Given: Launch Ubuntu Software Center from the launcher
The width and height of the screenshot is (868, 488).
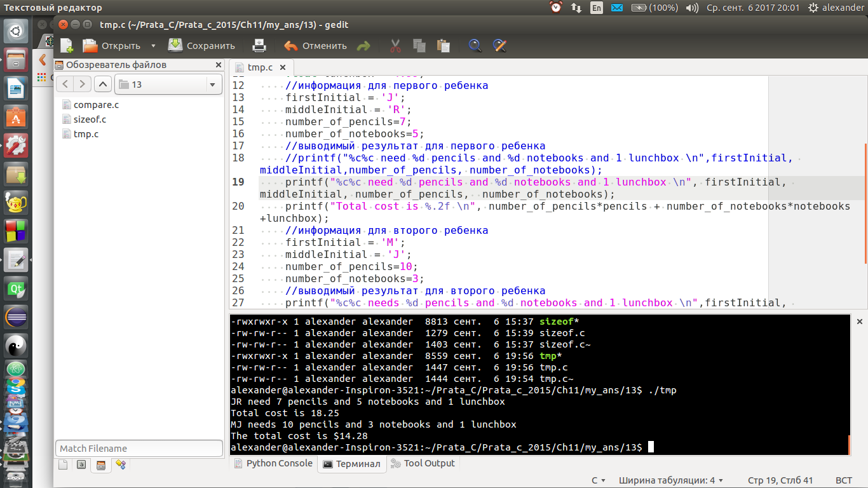Looking at the screenshot, I should tap(16, 117).
